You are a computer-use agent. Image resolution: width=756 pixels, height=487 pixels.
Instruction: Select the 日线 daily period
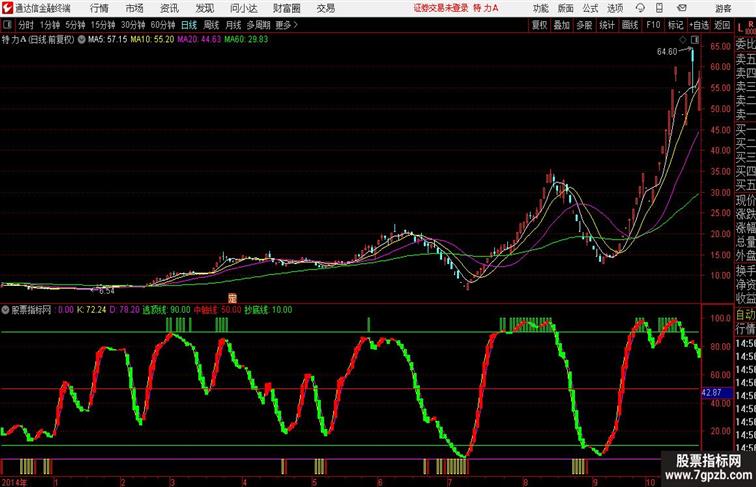click(189, 25)
